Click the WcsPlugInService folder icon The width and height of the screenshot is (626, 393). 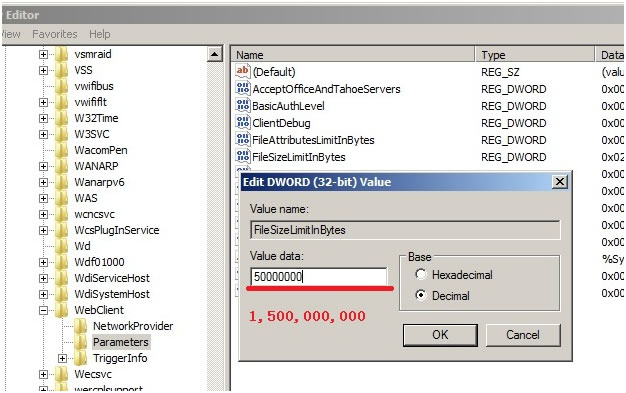point(61,230)
